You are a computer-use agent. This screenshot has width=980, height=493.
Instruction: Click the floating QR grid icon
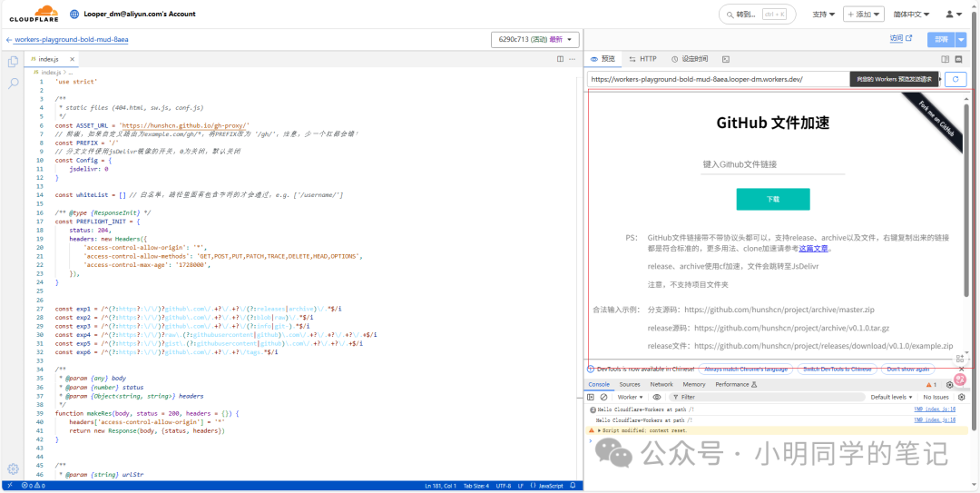960,359
